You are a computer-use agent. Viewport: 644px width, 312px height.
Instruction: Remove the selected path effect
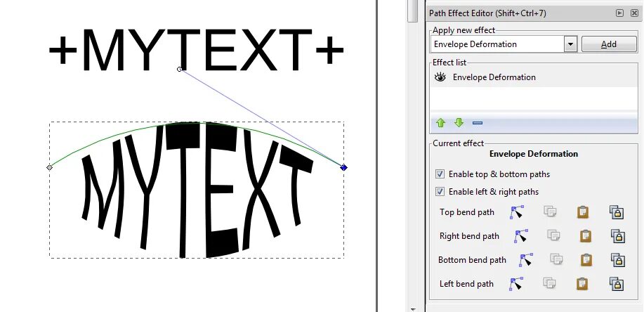(x=478, y=122)
